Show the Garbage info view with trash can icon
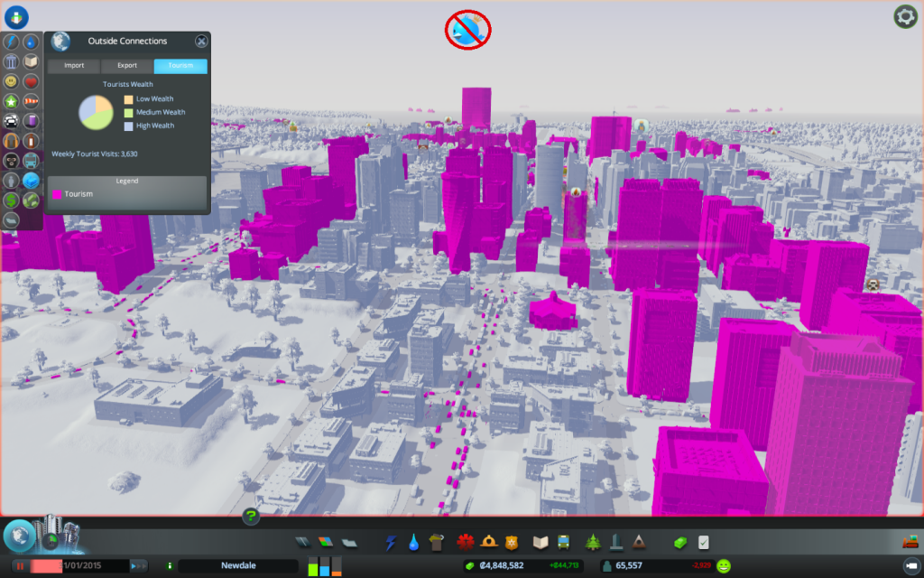 (11, 61)
